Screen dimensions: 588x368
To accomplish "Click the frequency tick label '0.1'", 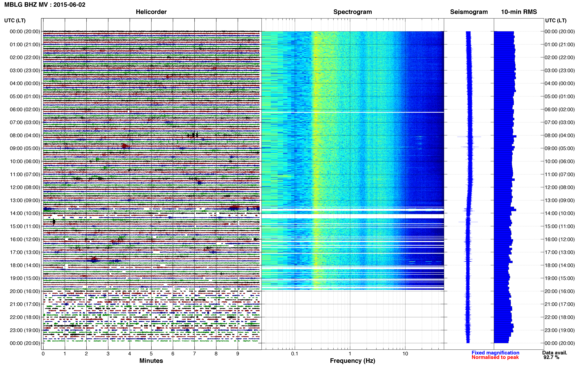I will pos(295,354).
